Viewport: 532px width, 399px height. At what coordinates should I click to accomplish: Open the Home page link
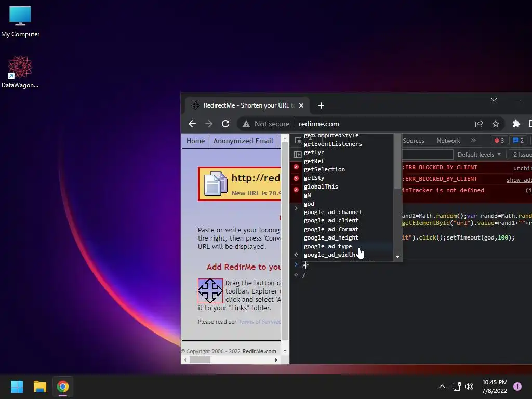[196, 141]
